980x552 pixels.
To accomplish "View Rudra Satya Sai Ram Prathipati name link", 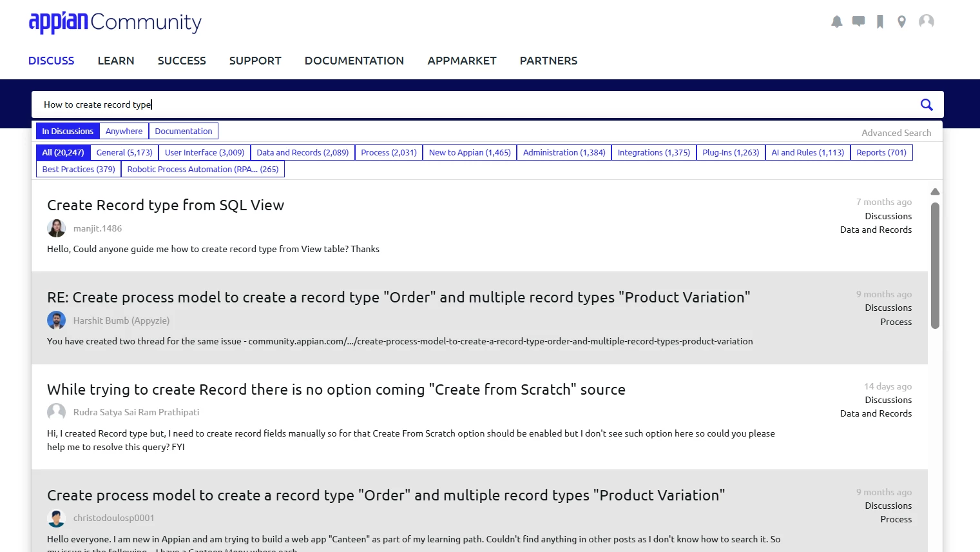I will [136, 412].
